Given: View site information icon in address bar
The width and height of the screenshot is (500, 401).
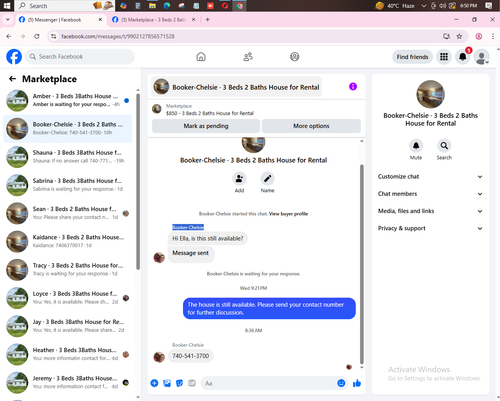Looking at the screenshot, I should [53, 36].
